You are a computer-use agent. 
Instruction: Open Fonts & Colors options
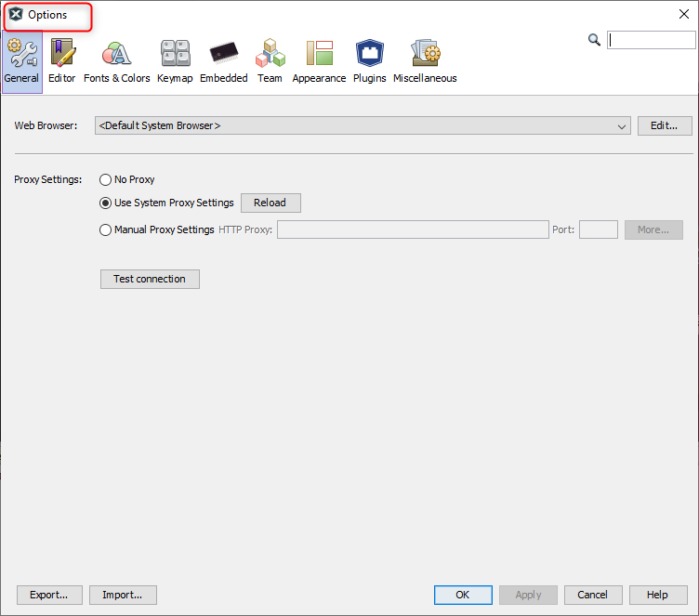117,61
